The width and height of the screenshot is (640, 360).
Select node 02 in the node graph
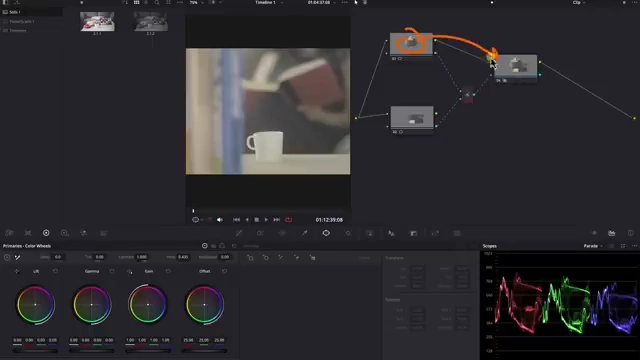[412, 117]
